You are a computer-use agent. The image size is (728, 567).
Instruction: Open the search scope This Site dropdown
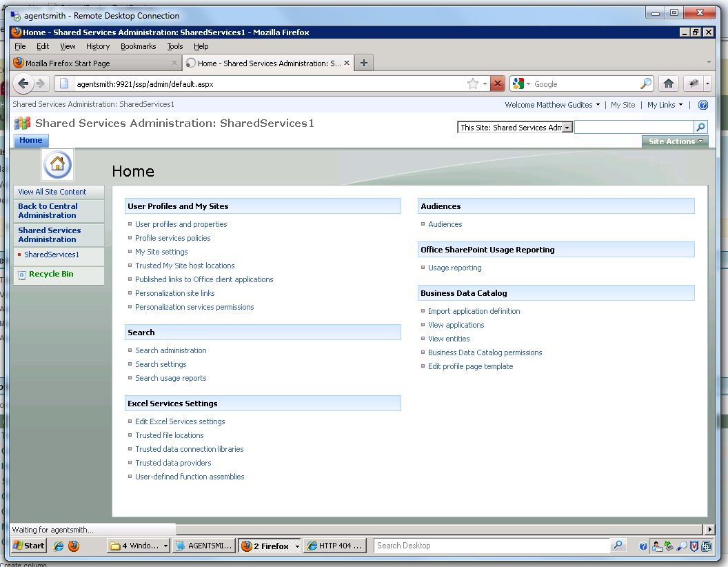(x=515, y=128)
